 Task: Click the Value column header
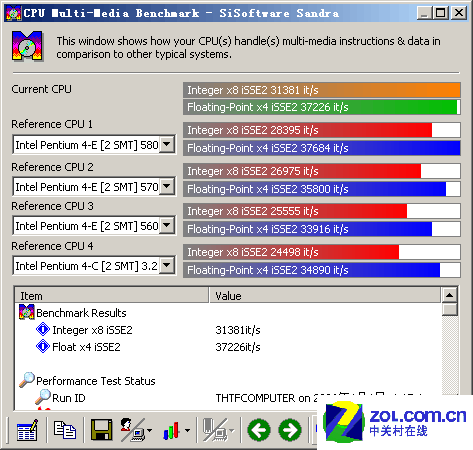325,295
